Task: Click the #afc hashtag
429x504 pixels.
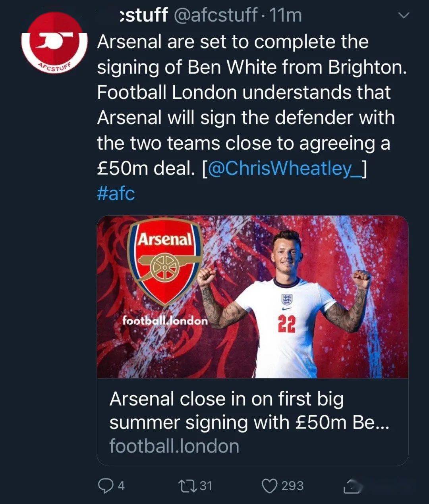Action: [116, 194]
